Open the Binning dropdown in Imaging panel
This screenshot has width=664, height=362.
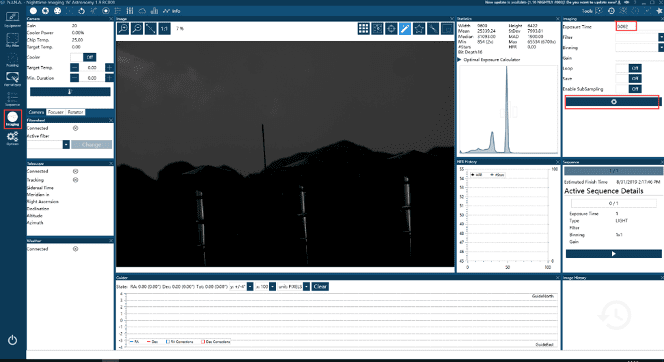pos(661,47)
